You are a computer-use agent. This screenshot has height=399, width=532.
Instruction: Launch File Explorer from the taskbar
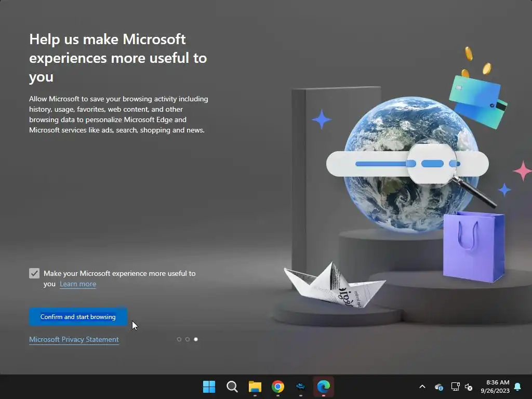pyautogui.click(x=255, y=387)
